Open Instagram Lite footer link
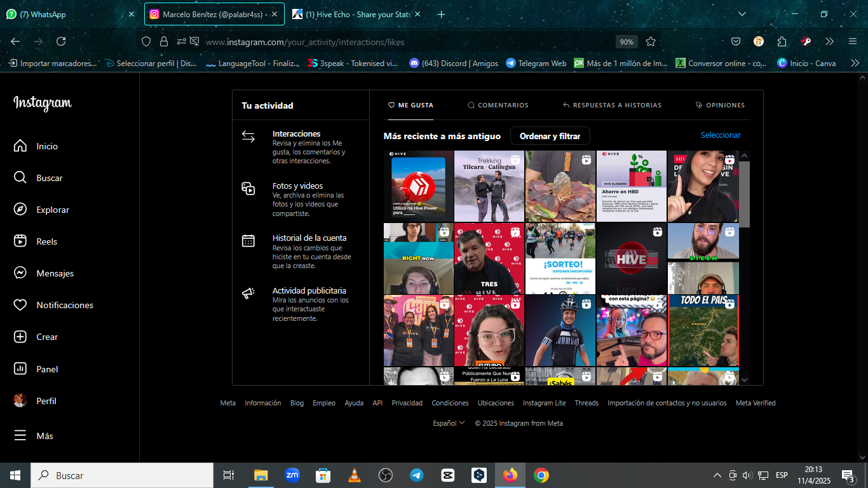Viewport: 868px width, 488px height. click(544, 403)
